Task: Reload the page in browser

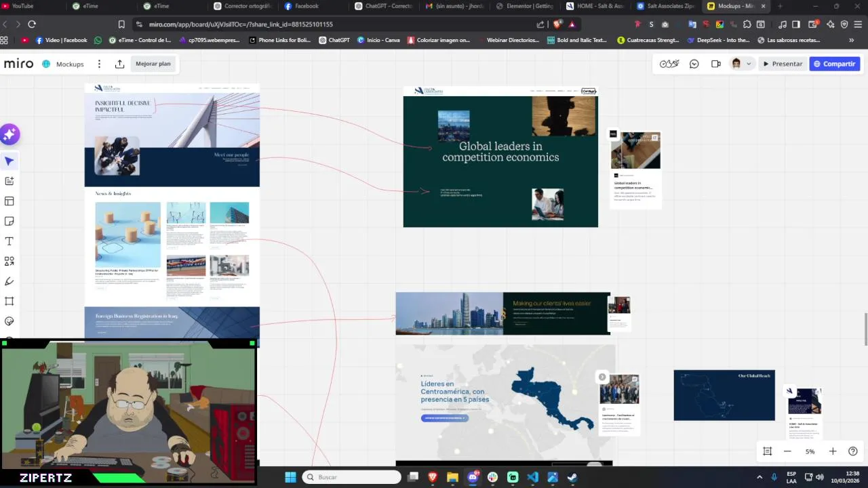Action: point(32,24)
